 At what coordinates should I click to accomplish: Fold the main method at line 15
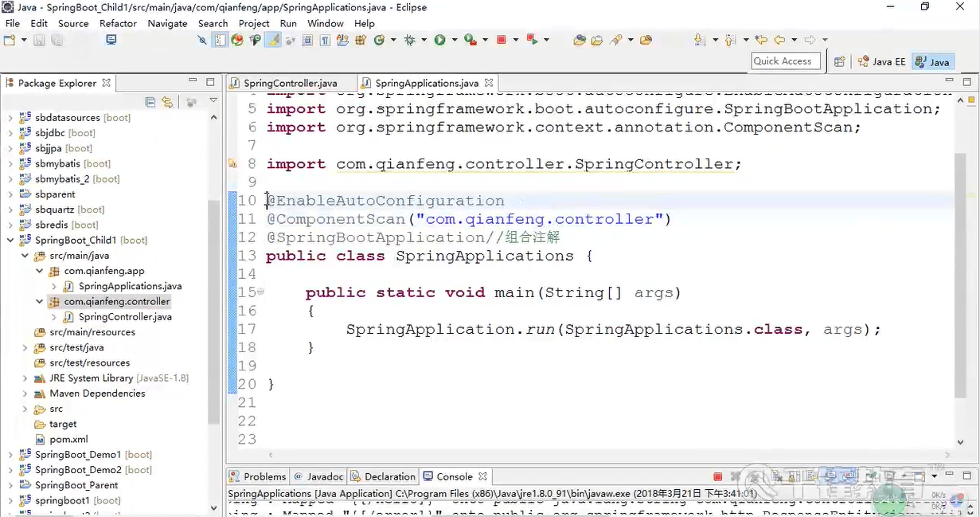coord(260,292)
